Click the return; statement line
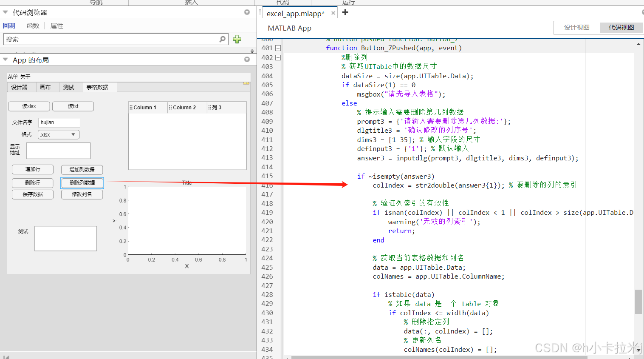This screenshot has width=644, height=359. point(401,231)
